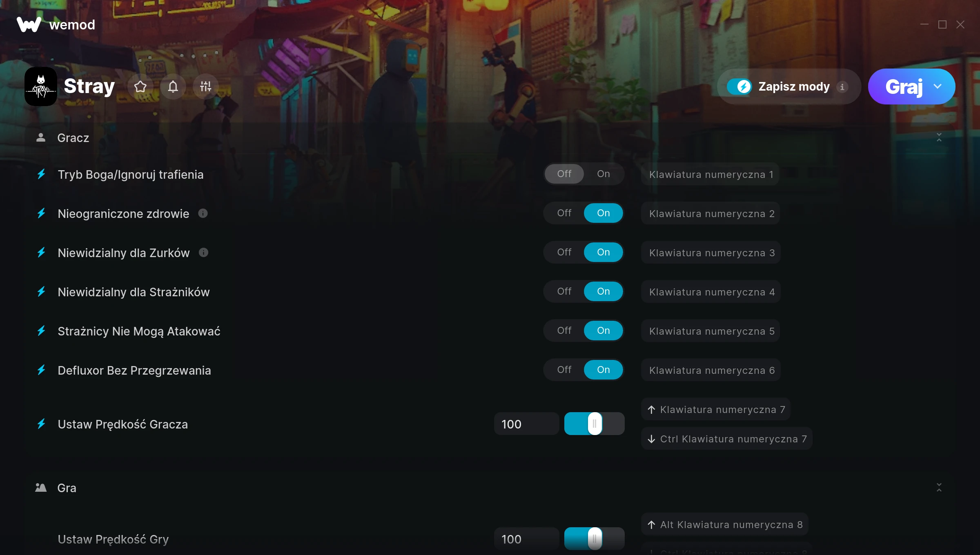
Task: Turn Off Niewidzialny dla Zurków
Action: 564,252
